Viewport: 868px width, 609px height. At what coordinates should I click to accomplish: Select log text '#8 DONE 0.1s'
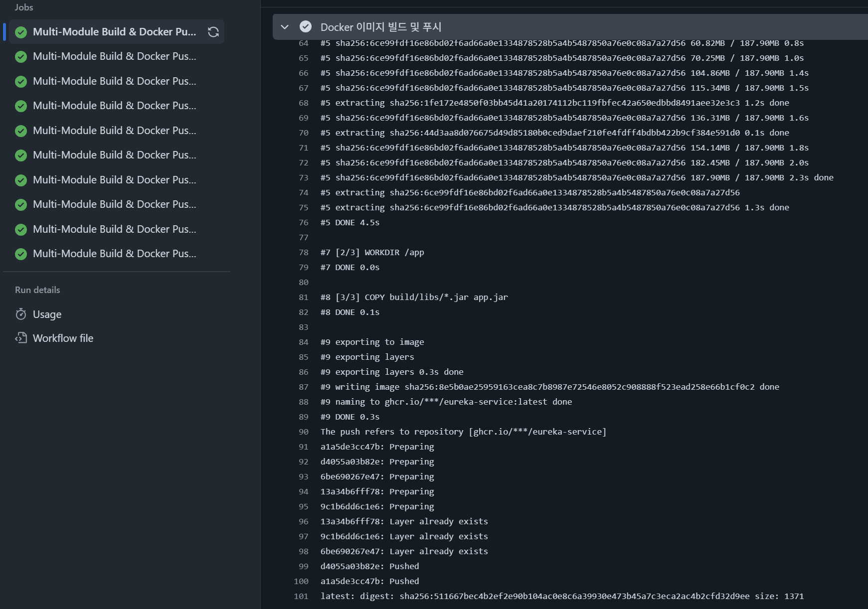350,312
